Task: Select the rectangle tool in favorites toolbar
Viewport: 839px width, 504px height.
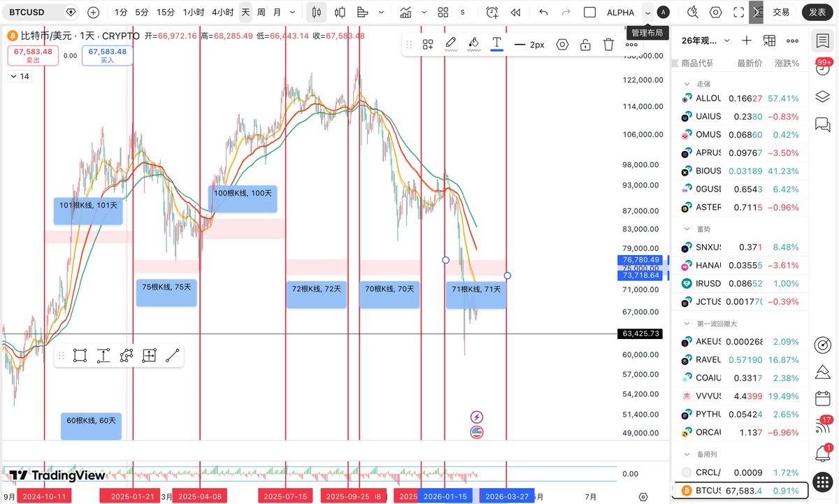Action: (80, 356)
